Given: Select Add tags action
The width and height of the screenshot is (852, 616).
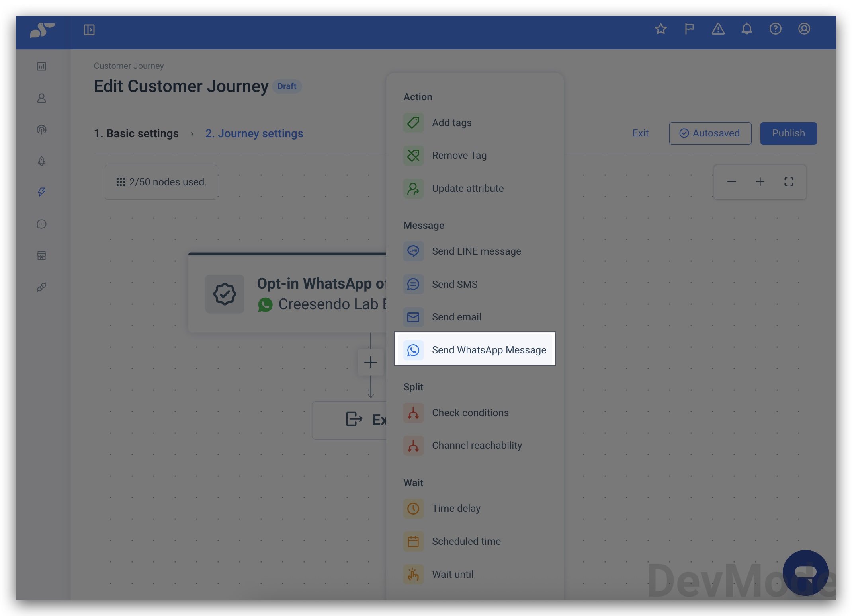Looking at the screenshot, I should [475, 123].
